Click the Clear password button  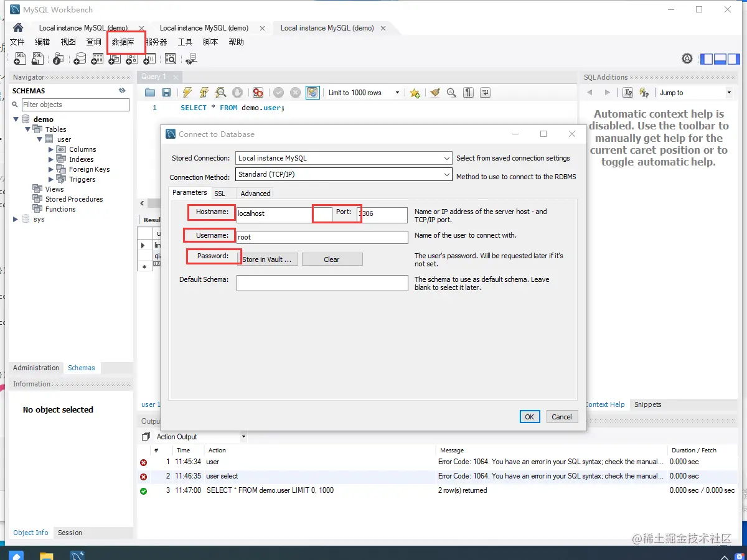pos(332,259)
